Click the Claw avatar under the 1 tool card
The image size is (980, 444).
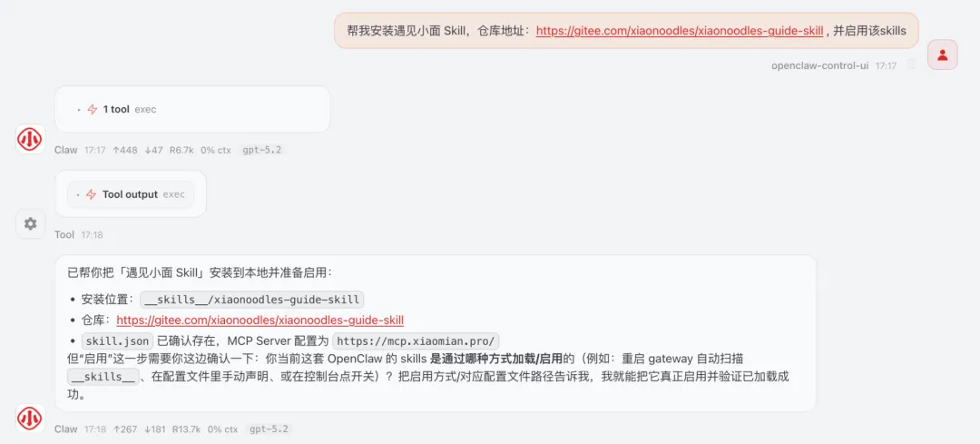[30, 139]
